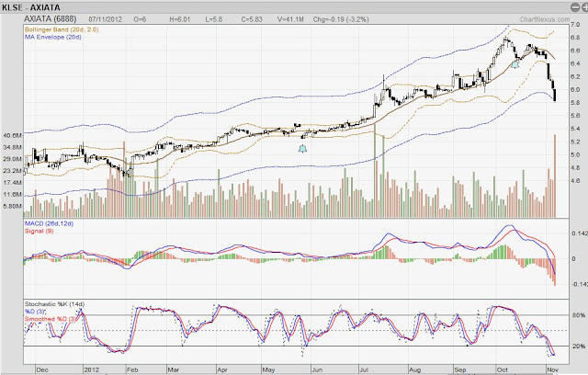Viewport: 588px width, 375px height.
Task: Click the 6.4 price axis label
Action: coord(575,63)
